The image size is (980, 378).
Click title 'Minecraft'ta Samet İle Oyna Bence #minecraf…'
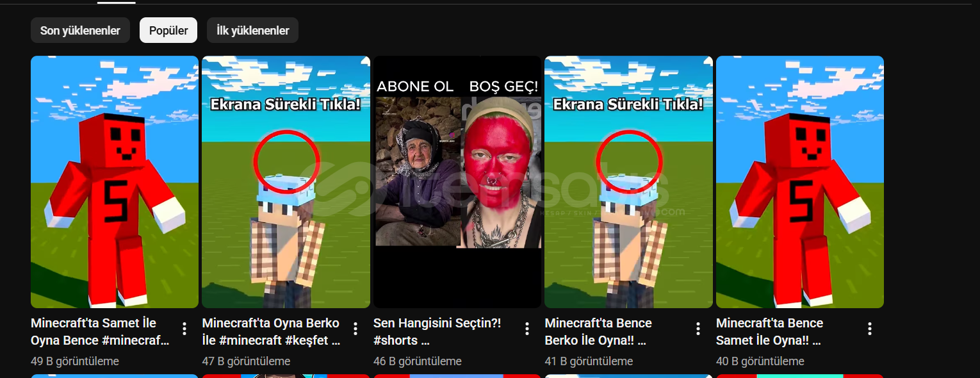click(x=101, y=332)
